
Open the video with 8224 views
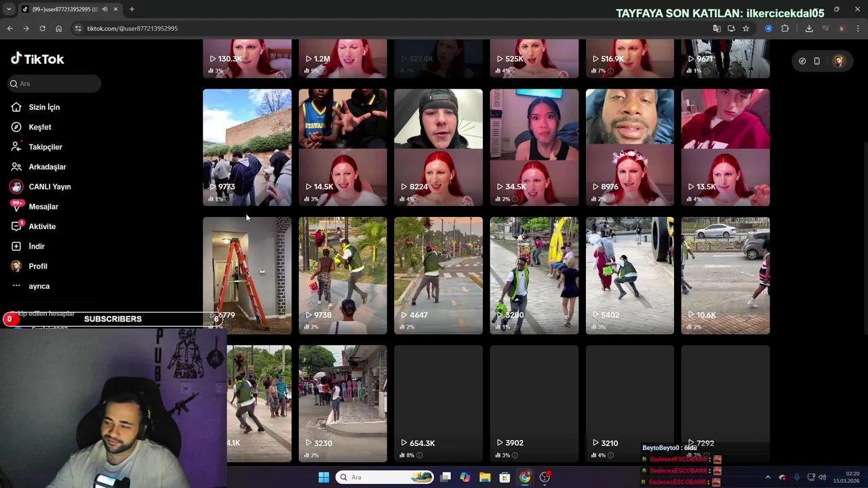click(x=438, y=147)
